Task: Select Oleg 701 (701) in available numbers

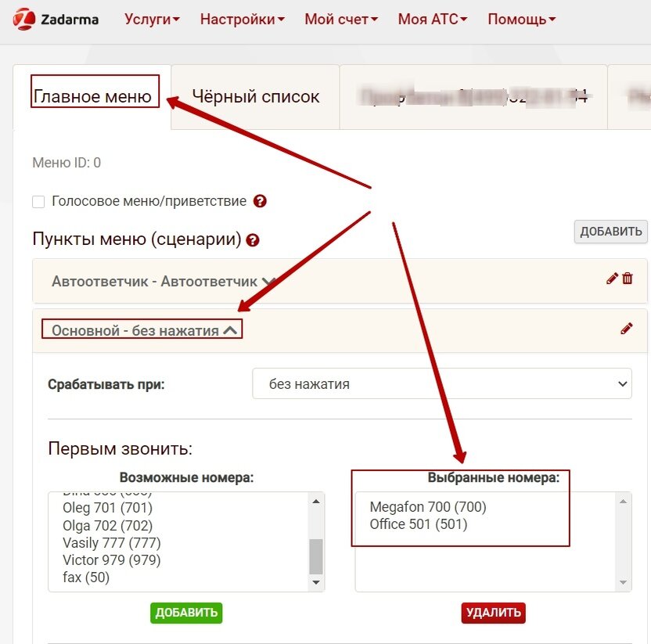Action: 107,507
